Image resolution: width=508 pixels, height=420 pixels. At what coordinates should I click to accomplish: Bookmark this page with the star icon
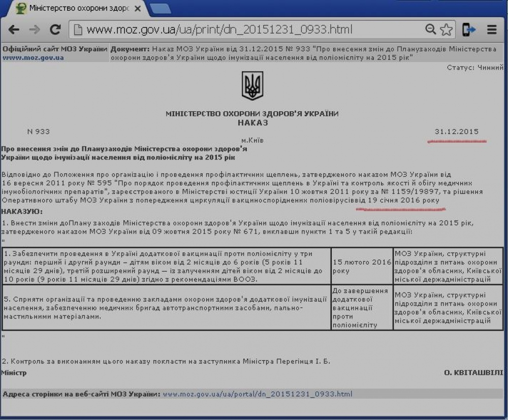click(x=446, y=29)
